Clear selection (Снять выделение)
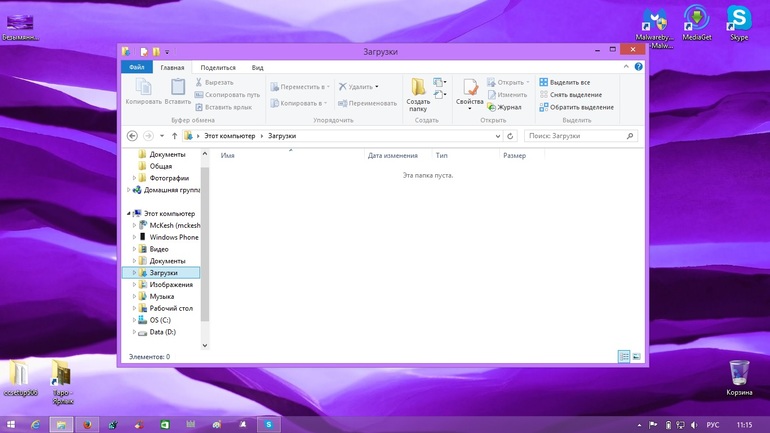The height and width of the screenshot is (433, 770). click(x=571, y=95)
